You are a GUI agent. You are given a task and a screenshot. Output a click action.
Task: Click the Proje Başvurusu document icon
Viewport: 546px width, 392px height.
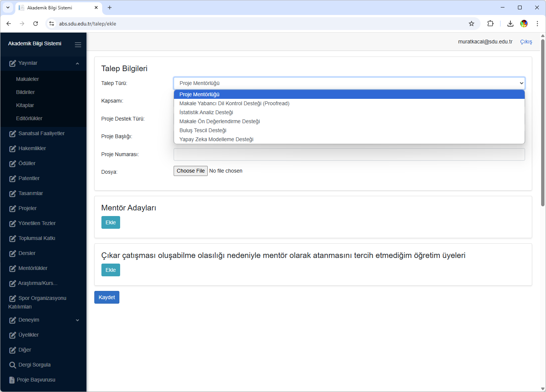[x=12, y=380]
